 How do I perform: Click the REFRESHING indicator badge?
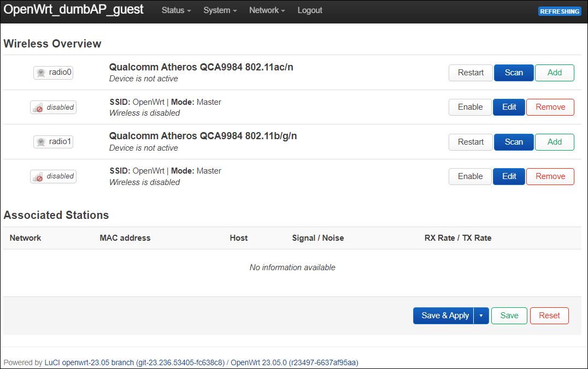click(x=560, y=11)
